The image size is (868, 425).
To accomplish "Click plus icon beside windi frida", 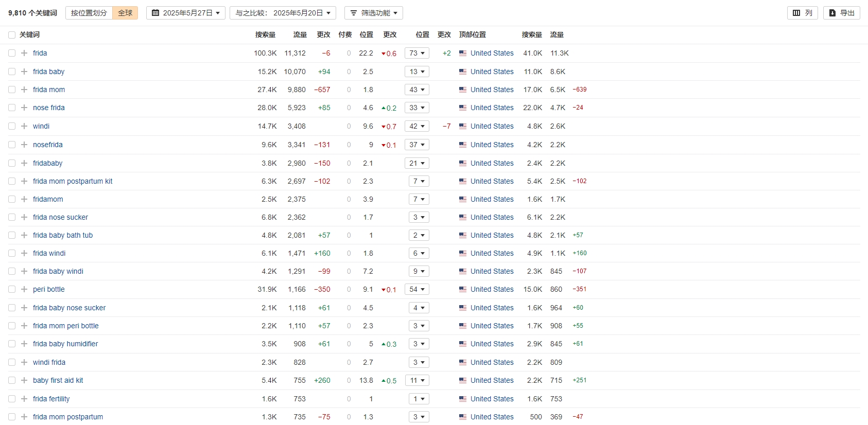I will 24,362.
